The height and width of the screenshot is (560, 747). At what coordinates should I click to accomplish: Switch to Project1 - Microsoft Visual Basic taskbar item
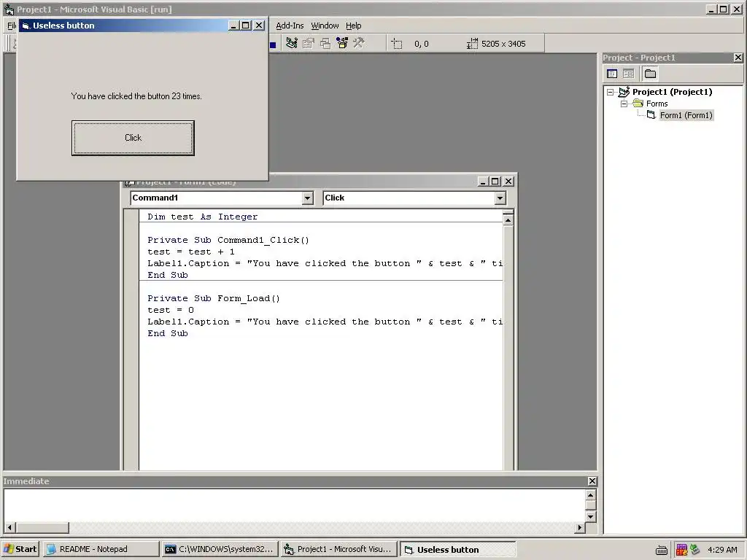pos(338,549)
